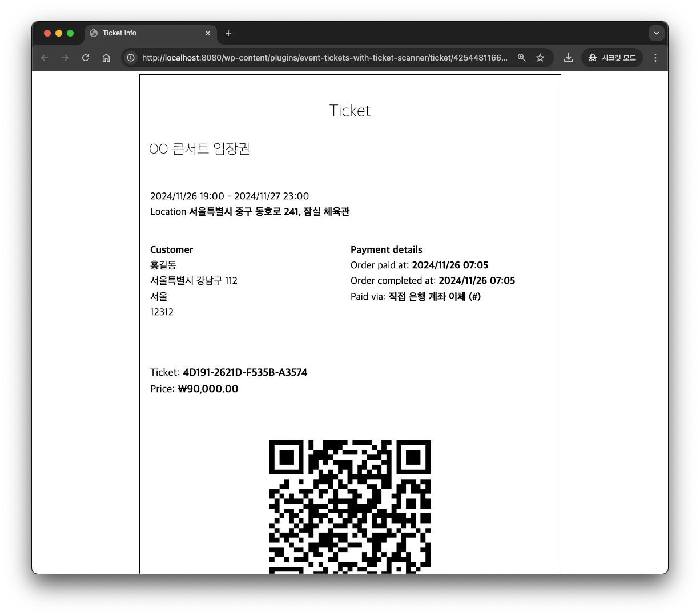Click the browser forward arrow
Image resolution: width=700 pixels, height=616 pixels.
[x=65, y=58]
